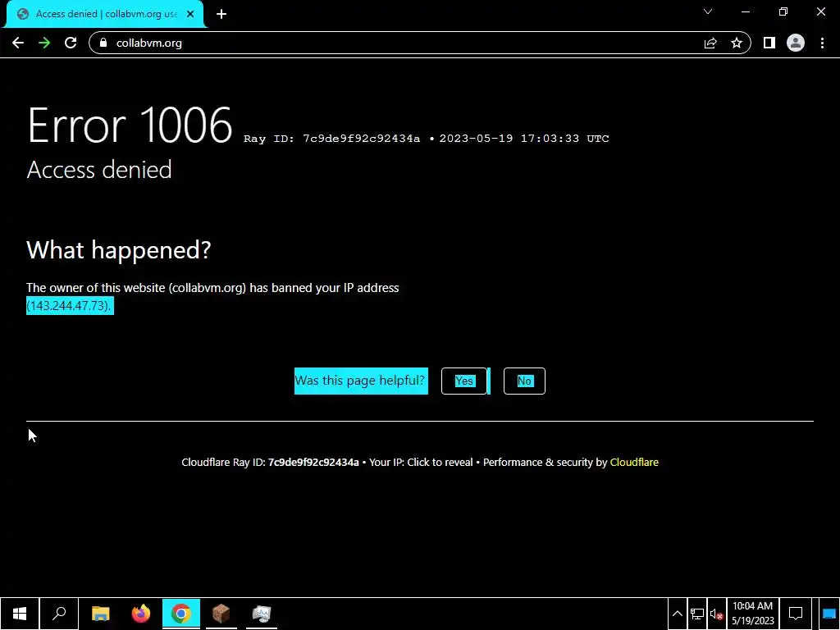Minimize the Chrome window
Screen dimensions: 840x630
745,11
